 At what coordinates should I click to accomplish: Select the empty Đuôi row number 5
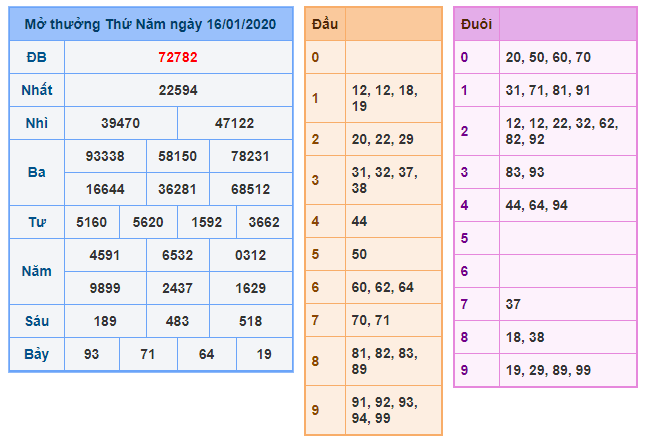pyautogui.click(x=567, y=238)
